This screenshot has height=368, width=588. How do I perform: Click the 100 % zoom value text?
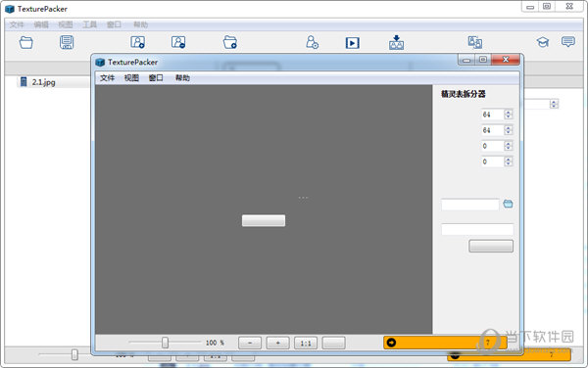[x=215, y=343]
